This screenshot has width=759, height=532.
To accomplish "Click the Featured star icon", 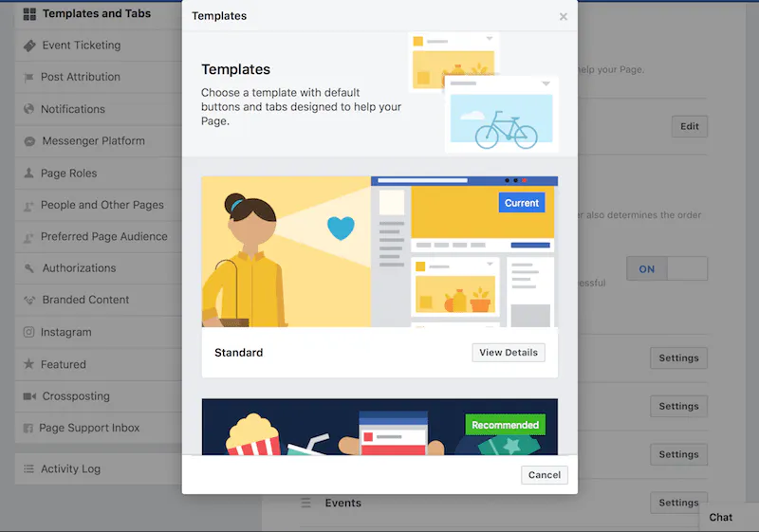I will [x=29, y=364].
